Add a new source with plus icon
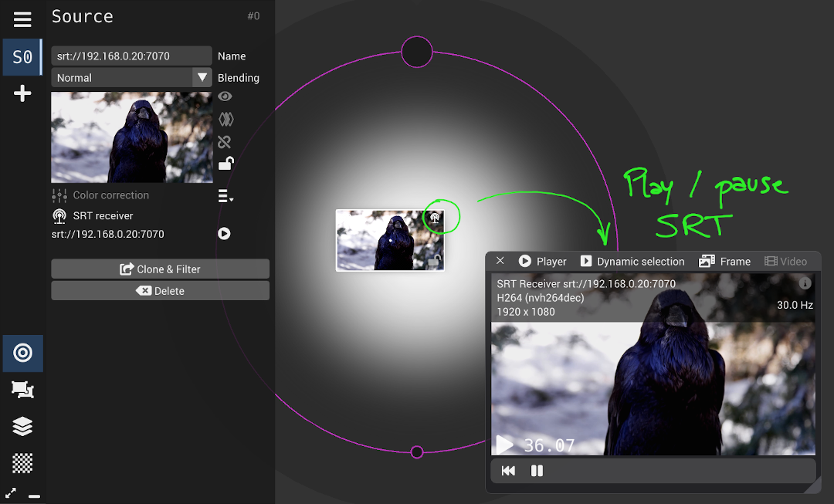The width and height of the screenshot is (834, 504). [x=22, y=94]
